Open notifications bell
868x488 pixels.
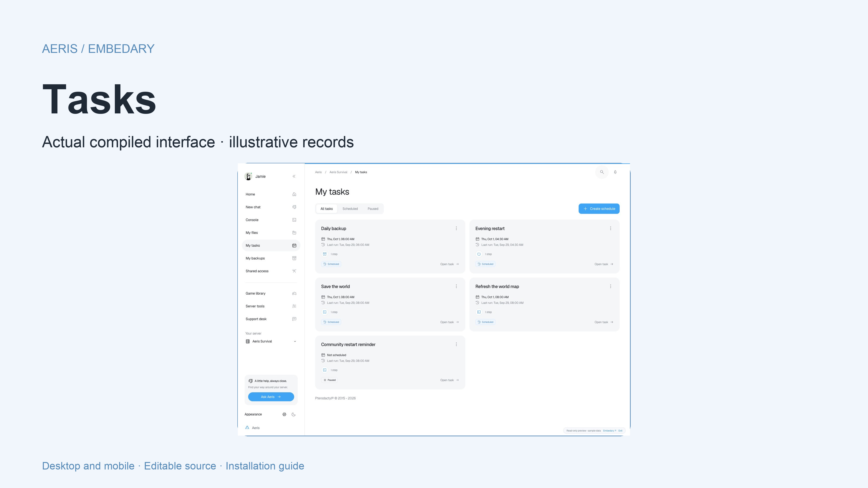coord(615,172)
